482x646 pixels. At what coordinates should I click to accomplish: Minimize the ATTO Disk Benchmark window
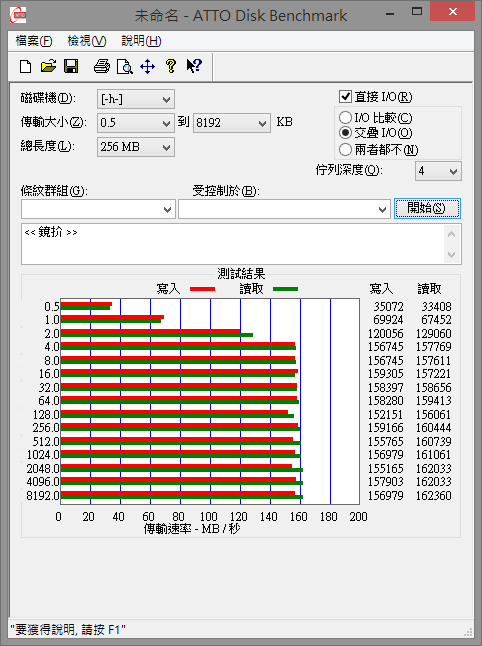390,12
